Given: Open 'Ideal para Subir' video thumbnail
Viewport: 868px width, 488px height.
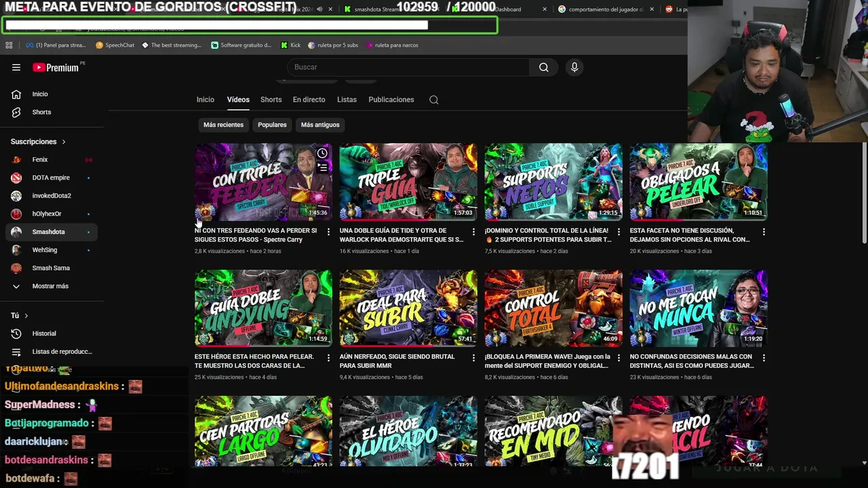Looking at the screenshot, I should 408,308.
